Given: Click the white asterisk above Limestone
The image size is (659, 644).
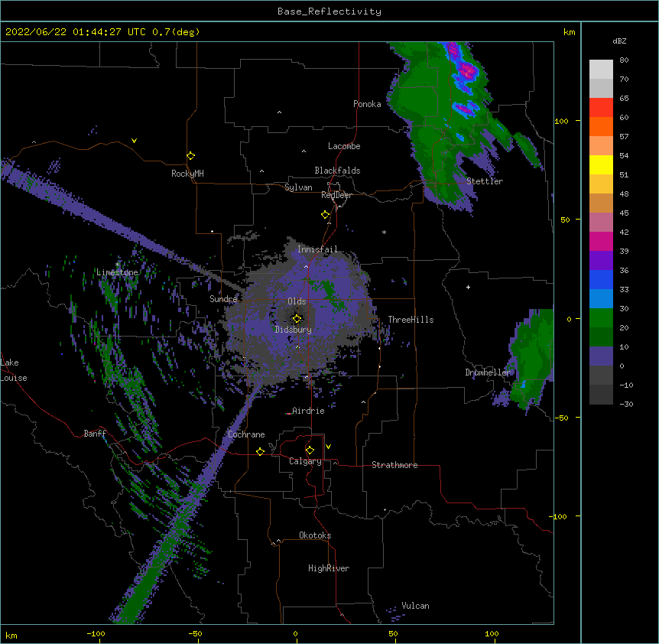Looking at the screenshot, I should [118, 265].
